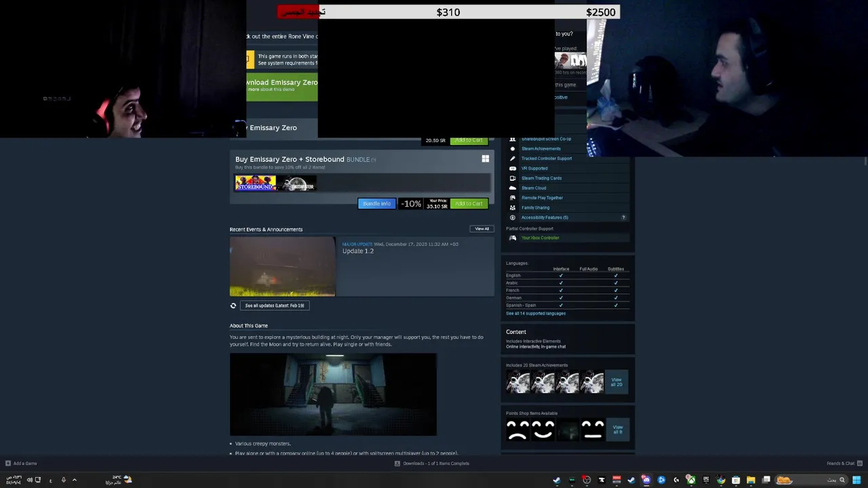Open Logitech G HUB from taskbar

coord(676,480)
